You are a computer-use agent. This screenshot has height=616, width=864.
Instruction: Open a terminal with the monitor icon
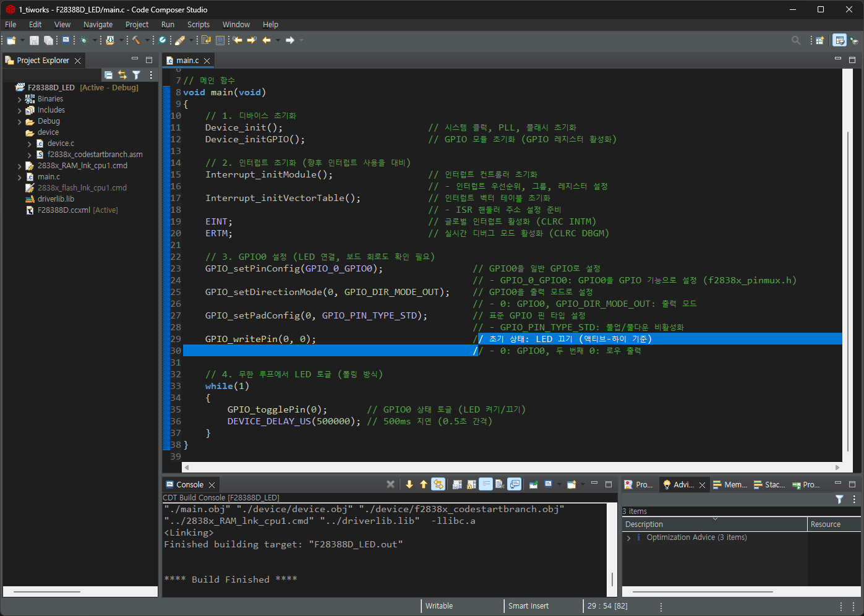[x=66, y=40]
